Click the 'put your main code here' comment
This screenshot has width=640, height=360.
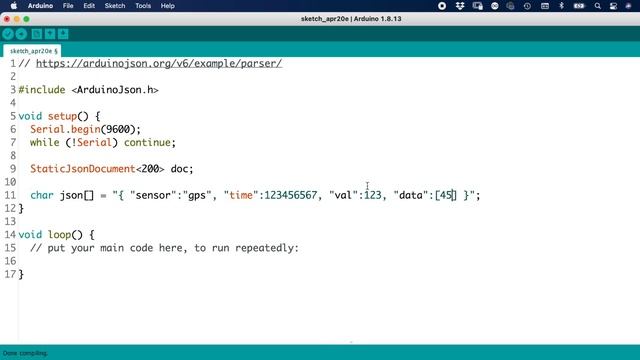tap(164, 248)
